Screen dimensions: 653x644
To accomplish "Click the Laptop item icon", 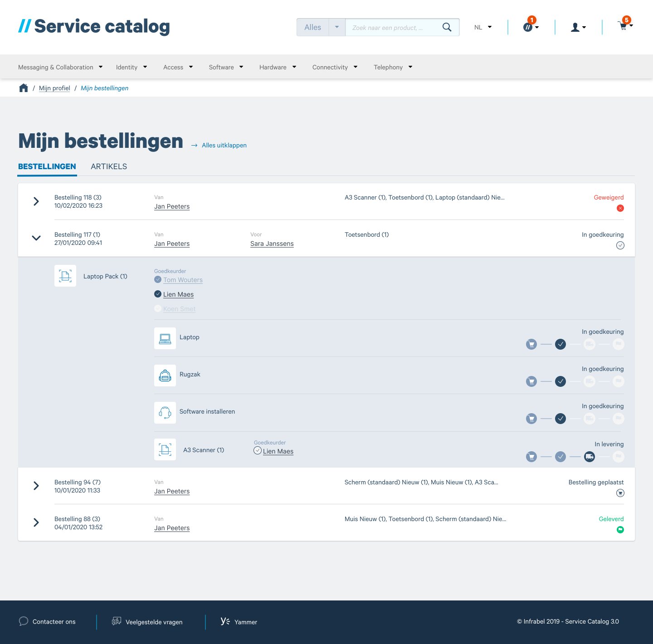I will [165, 338].
